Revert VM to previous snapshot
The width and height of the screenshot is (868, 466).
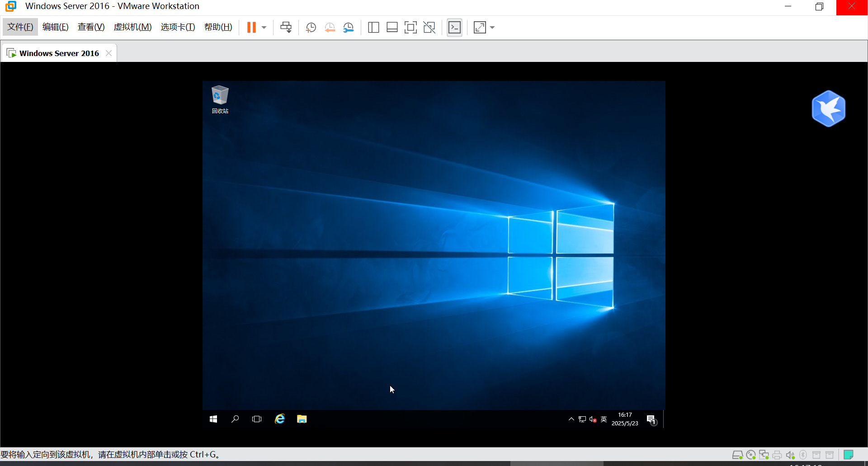(330, 28)
